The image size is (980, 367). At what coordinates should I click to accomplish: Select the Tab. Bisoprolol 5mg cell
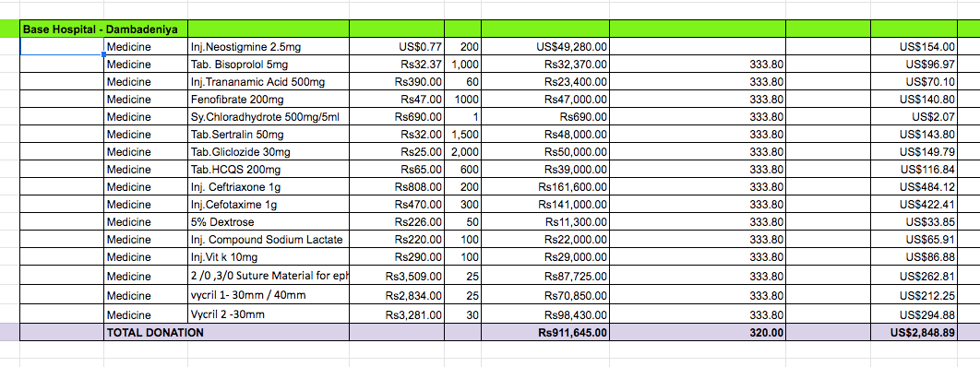269,64
